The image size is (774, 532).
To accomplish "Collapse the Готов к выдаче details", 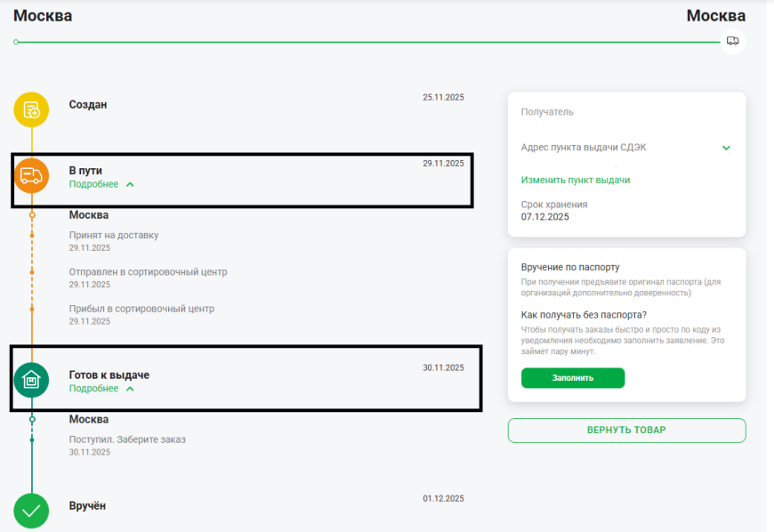I will tap(102, 389).
